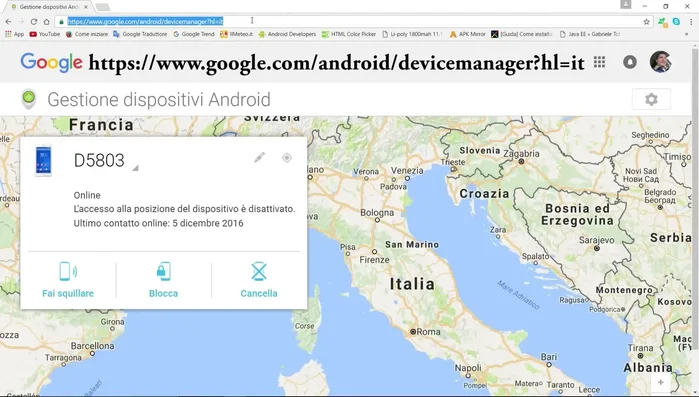Viewport: 699px width, 397px height.
Task: Click the Chrome profile icon in title bar
Action: (x=625, y=4)
